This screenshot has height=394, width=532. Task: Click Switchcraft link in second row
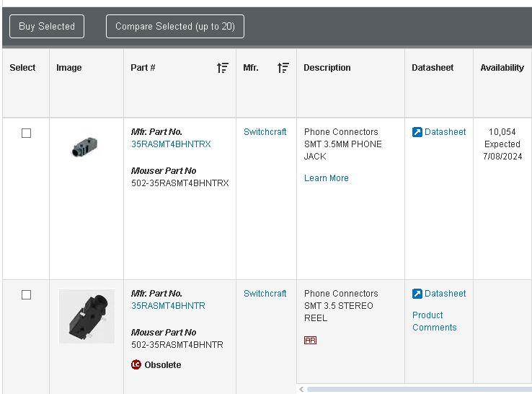coord(265,294)
